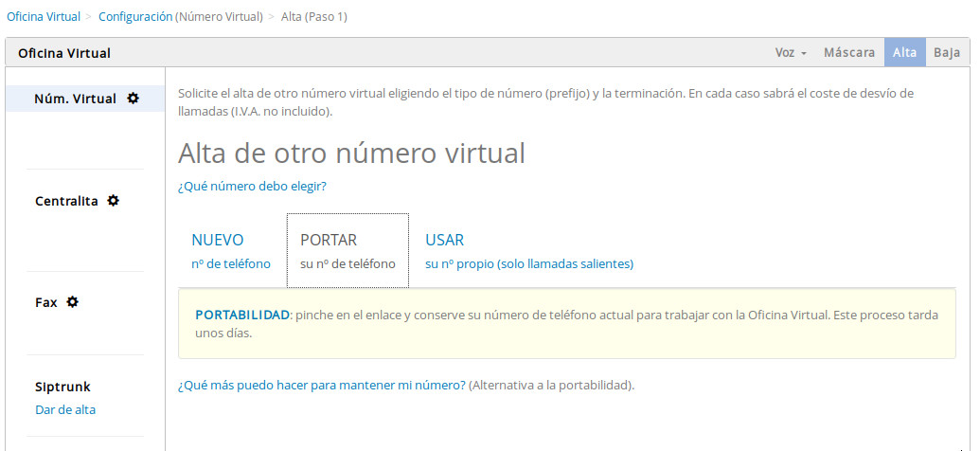Click the bold PORTABILIDAD text in yellow notice

click(x=241, y=315)
